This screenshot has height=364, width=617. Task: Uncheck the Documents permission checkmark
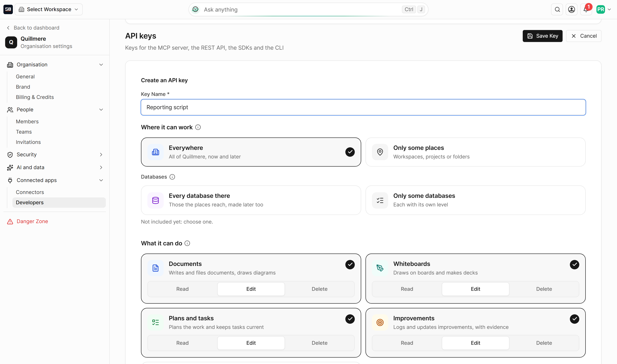[x=350, y=264]
